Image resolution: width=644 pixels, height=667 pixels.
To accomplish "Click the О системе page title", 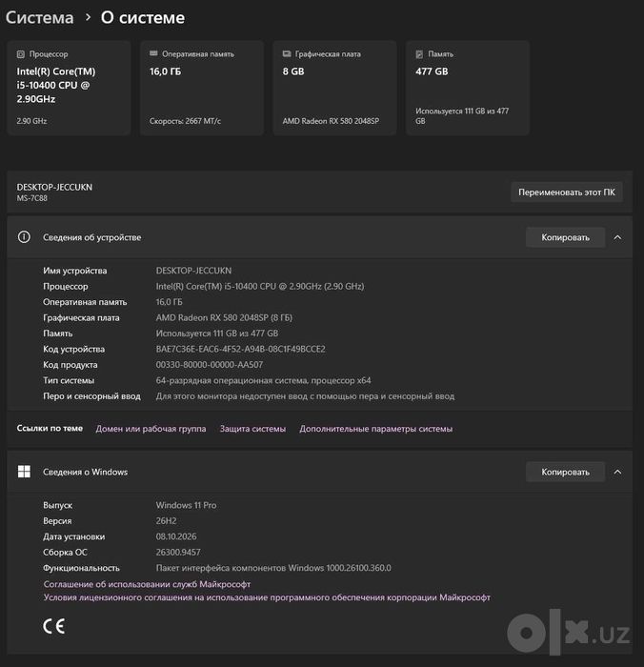I will [x=143, y=18].
